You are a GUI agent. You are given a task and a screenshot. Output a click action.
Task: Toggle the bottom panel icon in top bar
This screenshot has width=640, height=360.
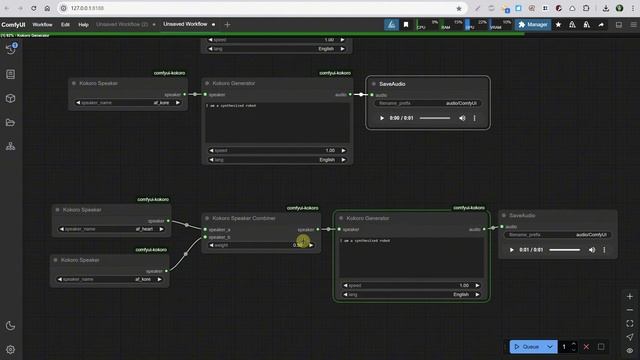[619, 25]
